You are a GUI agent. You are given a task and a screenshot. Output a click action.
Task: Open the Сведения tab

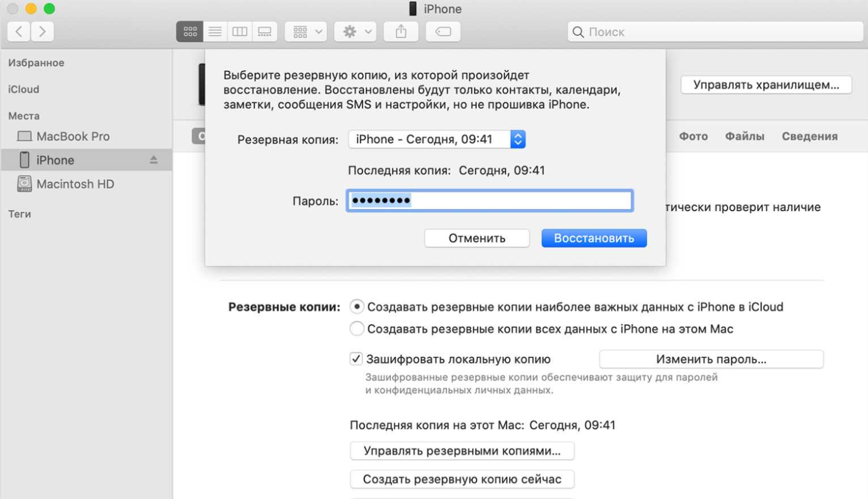[810, 137]
